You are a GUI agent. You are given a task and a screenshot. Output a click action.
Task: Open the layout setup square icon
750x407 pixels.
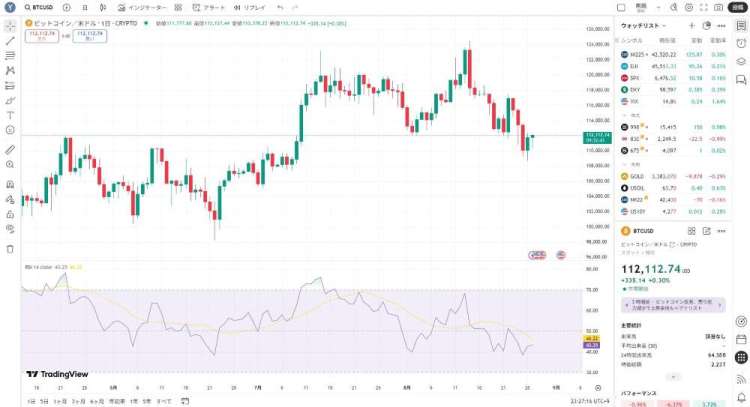[x=621, y=8]
